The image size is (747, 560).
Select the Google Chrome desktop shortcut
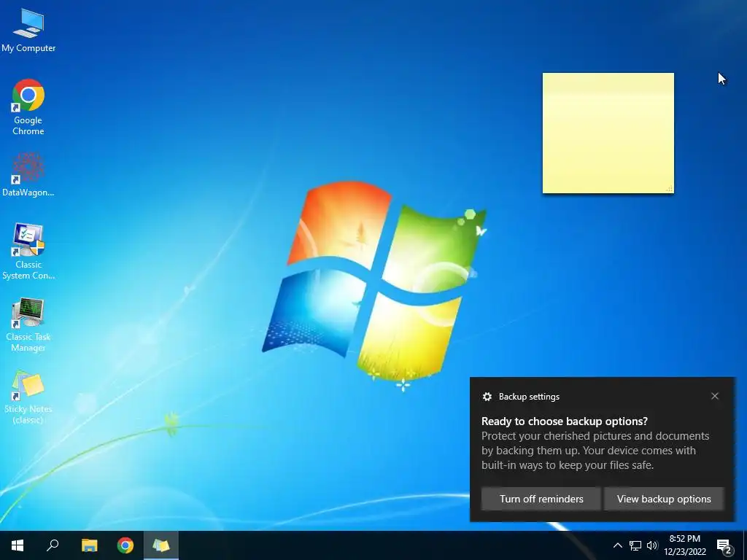click(x=28, y=106)
